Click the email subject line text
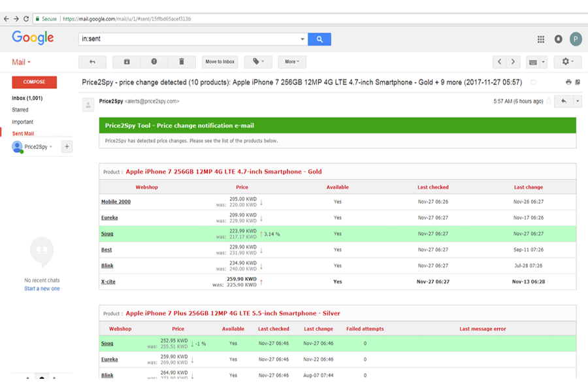The width and height of the screenshot is (588, 392). click(x=302, y=82)
